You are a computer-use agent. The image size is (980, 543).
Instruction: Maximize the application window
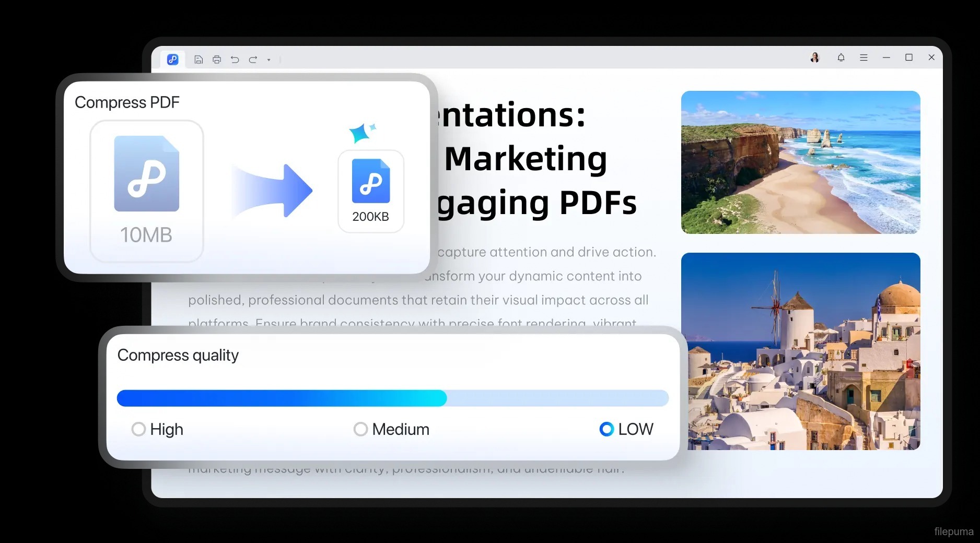pos(908,57)
